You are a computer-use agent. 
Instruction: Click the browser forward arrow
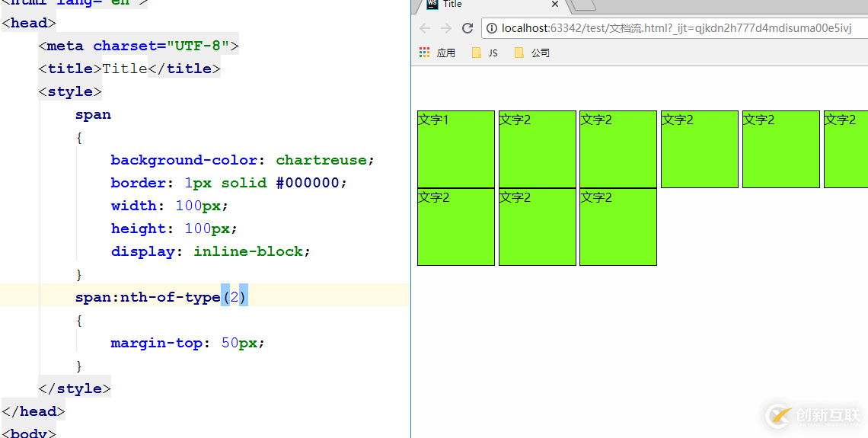coord(446,28)
